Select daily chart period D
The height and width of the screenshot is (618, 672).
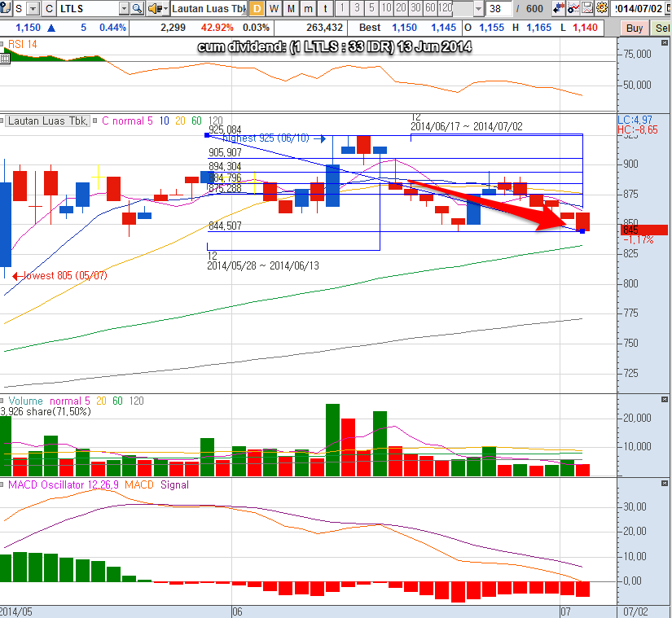257,8
